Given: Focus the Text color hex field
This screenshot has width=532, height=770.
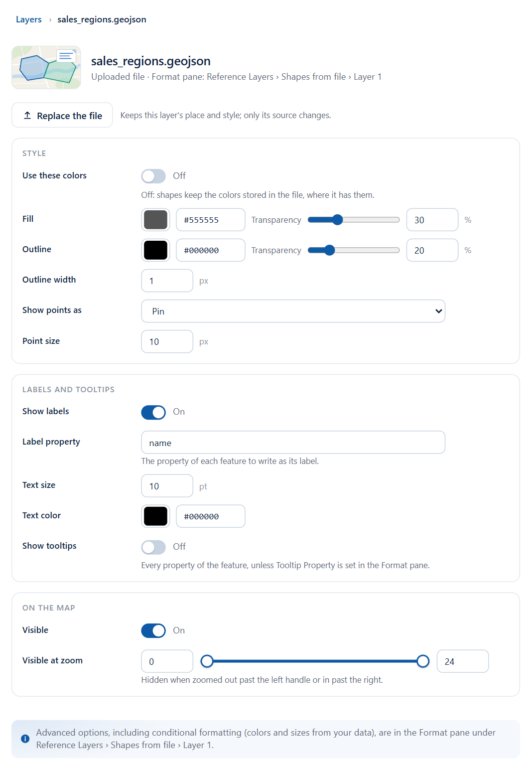Looking at the screenshot, I should tap(211, 516).
